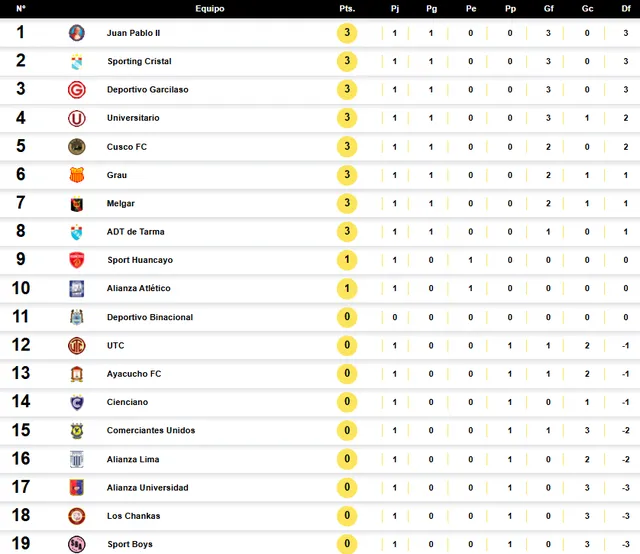Click the Df column header
This screenshot has width=640, height=554.
626,9
